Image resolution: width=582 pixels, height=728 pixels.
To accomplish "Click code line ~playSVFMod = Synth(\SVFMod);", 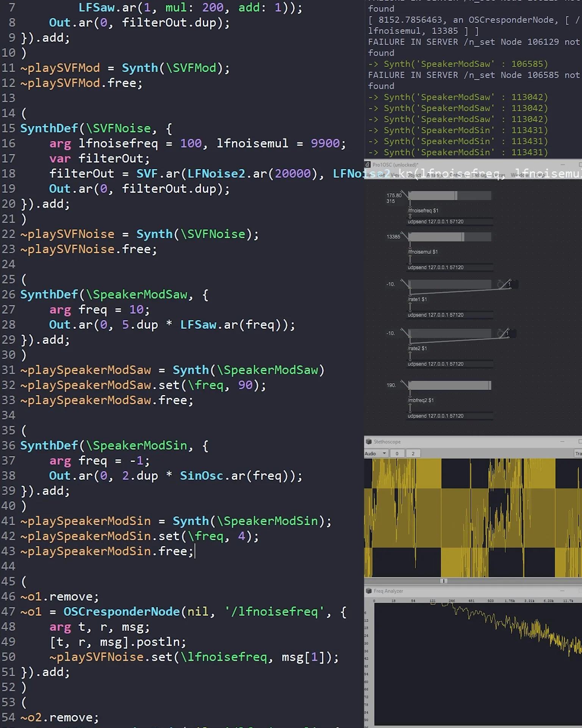I will 125,68.
